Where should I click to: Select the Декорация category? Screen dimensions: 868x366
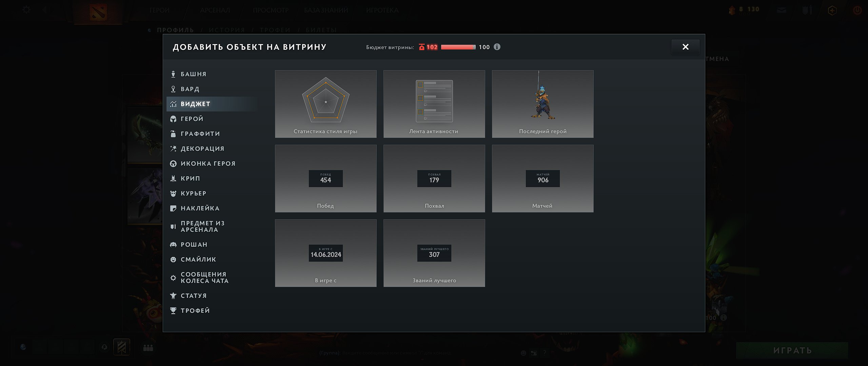(212, 148)
